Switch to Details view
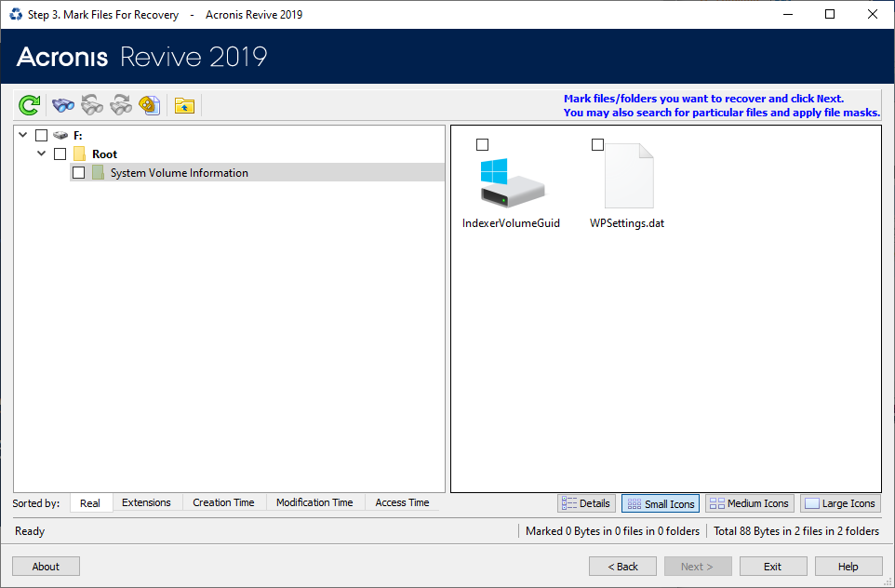 [x=586, y=503]
